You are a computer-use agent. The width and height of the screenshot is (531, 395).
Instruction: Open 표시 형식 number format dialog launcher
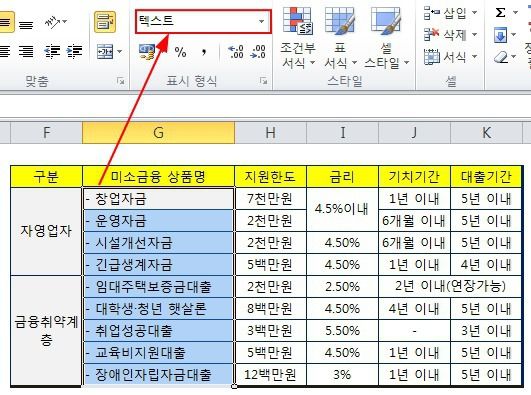point(263,81)
